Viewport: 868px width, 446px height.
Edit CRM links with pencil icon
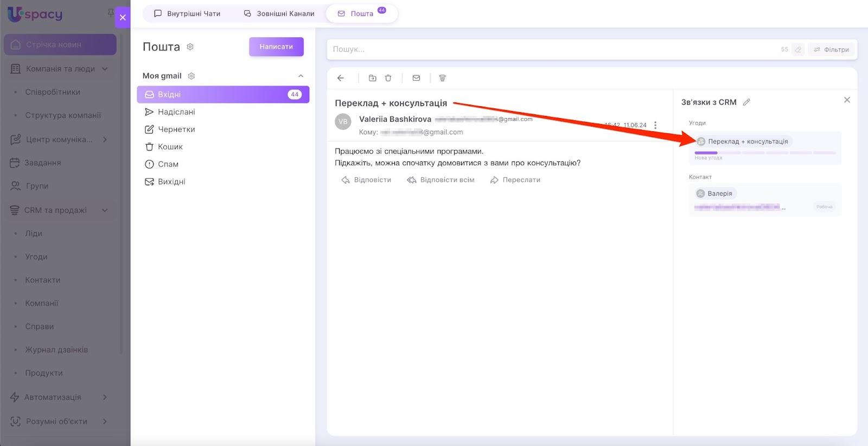click(x=746, y=102)
